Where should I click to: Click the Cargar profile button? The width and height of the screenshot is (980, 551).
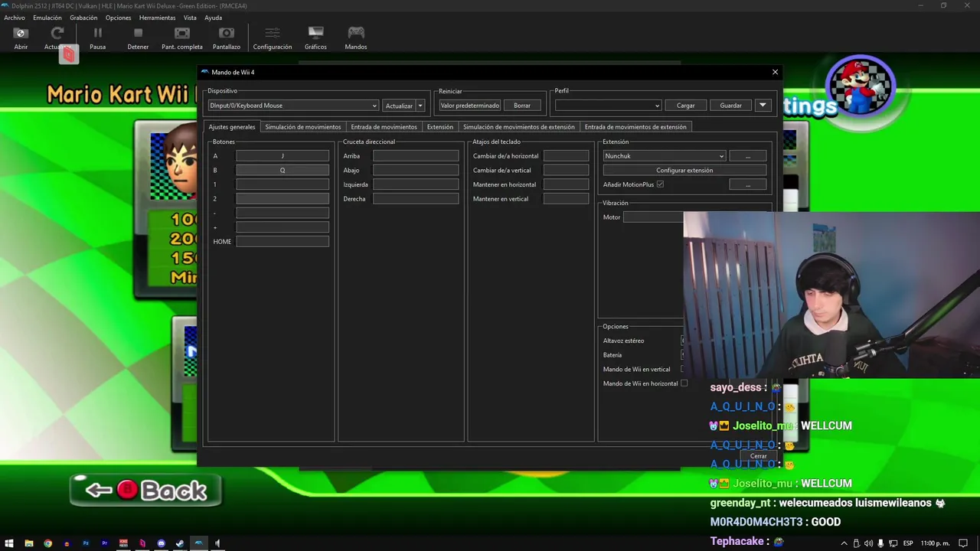pyautogui.click(x=685, y=106)
